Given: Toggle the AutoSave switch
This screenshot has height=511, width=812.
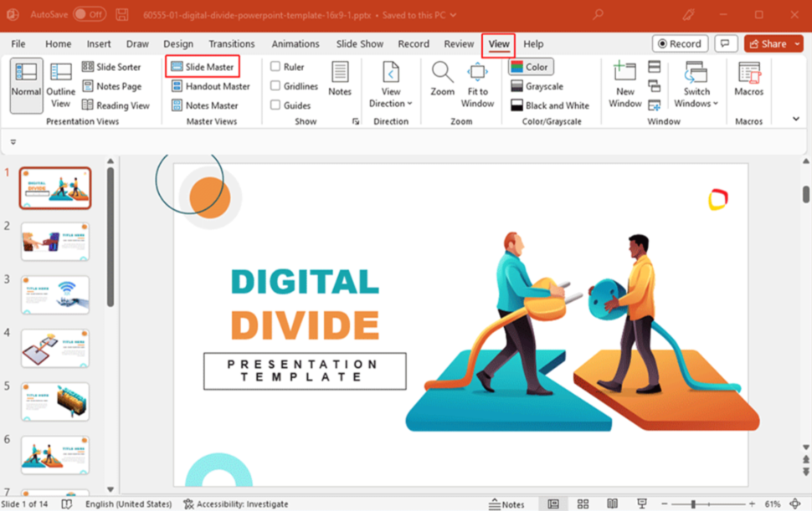Looking at the screenshot, I should click(x=90, y=14).
